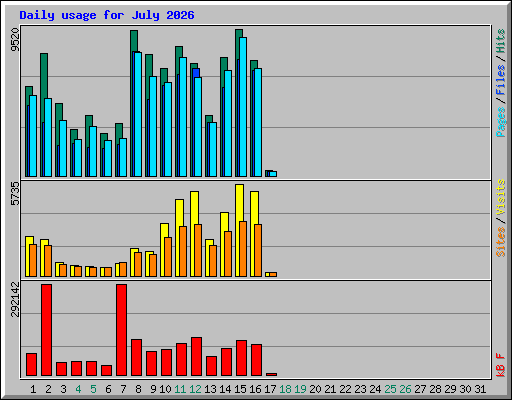The height and width of the screenshot is (400, 512).
Task: Select day 30 on the x-axis
Action: coord(465,389)
